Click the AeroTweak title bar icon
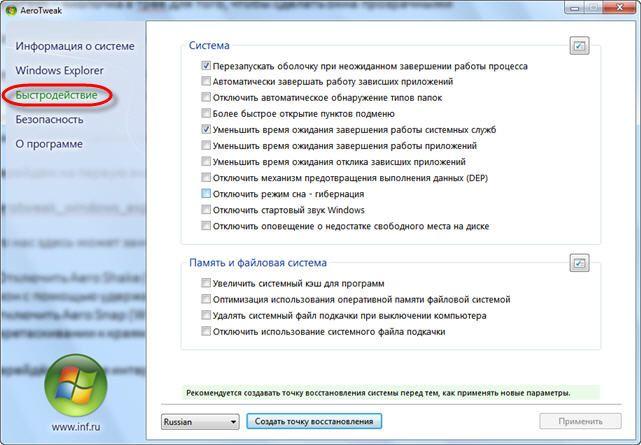The height and width of the screenshot is (445, 641). point(11,10)
